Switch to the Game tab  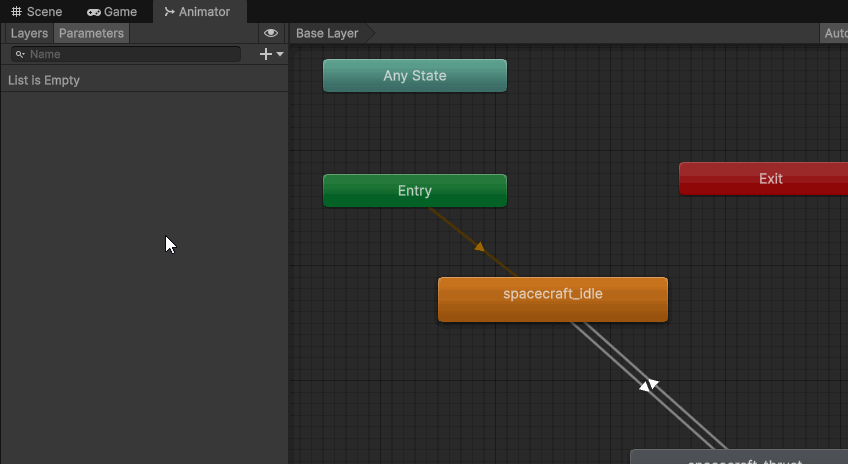(x=112, y=11)
